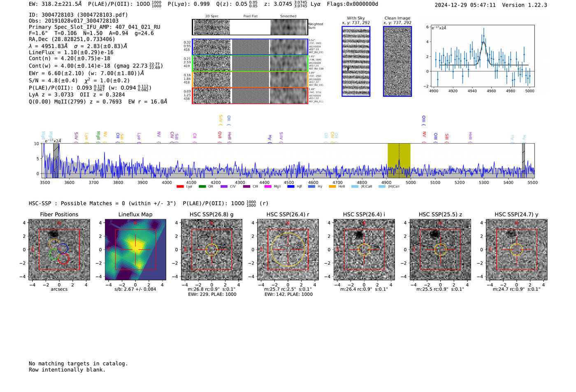The height and width of the screenshot is (392, 576).
Task: Click the Hβ blue legend swatch
Action: tap(291, 187)
